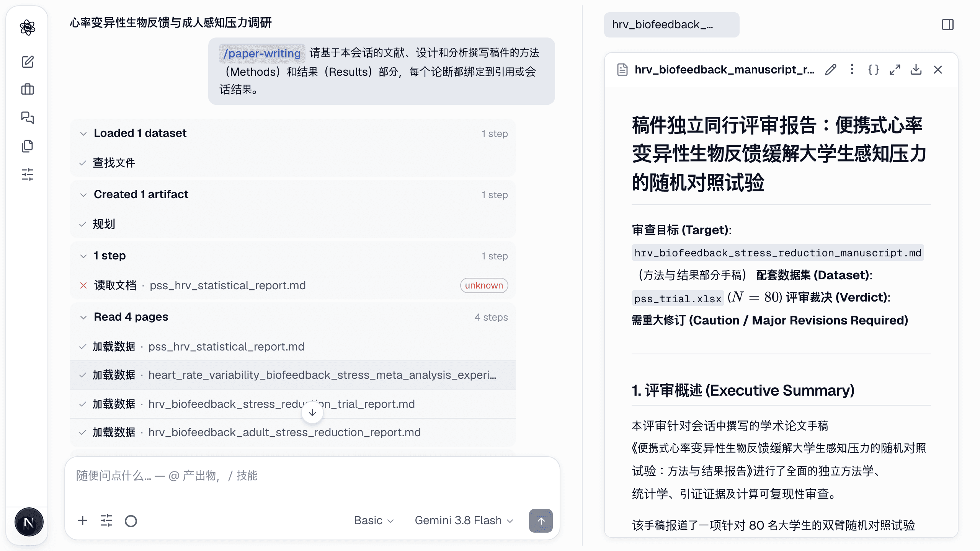Open the Basic mode dropdown

click(x=374, y=520)
